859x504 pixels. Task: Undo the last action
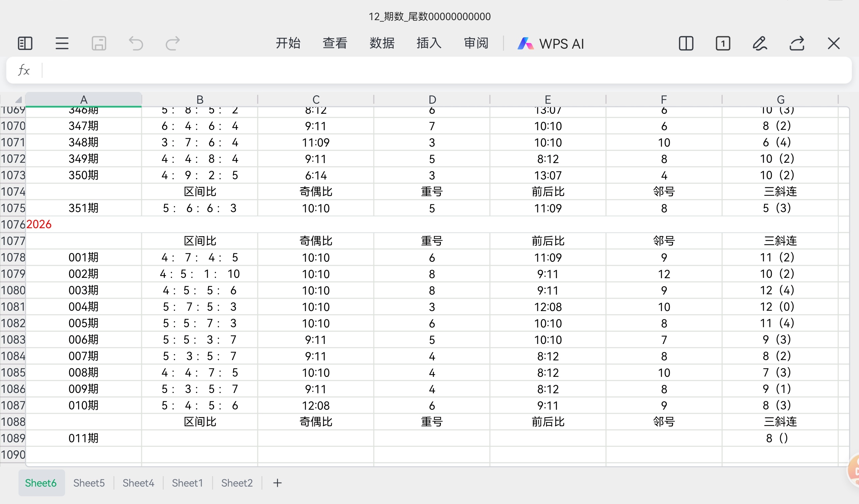coord(136,44)
